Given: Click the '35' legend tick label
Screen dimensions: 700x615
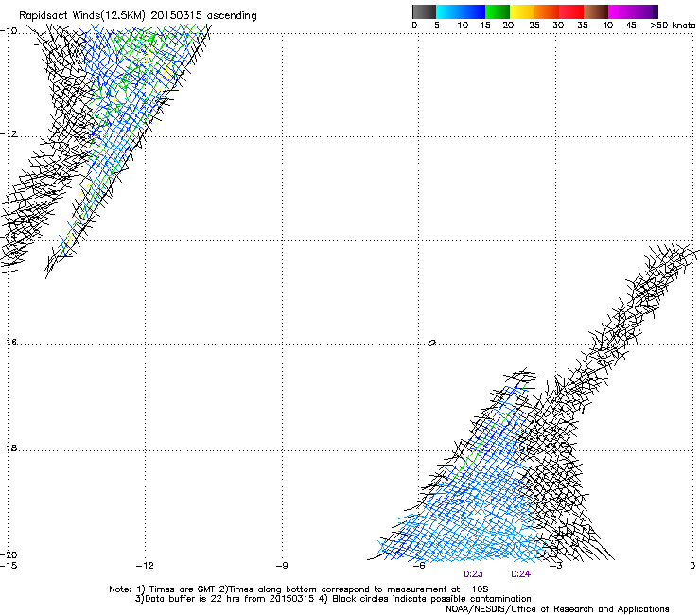Looking at the screenshot, I should 583,26.
